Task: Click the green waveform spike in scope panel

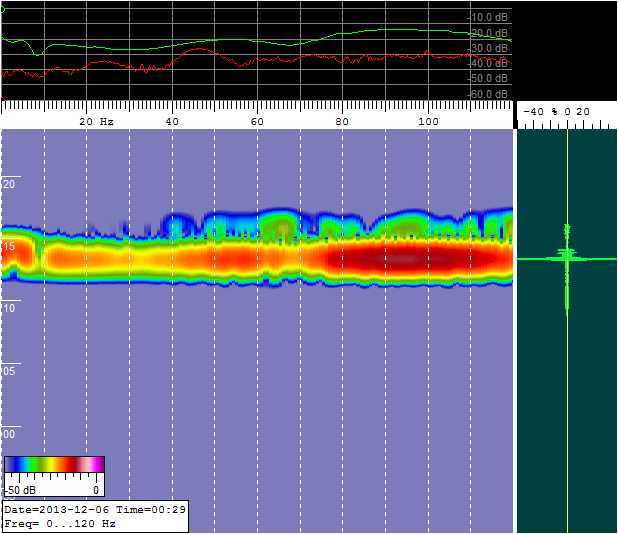Action: click(566, 257)
